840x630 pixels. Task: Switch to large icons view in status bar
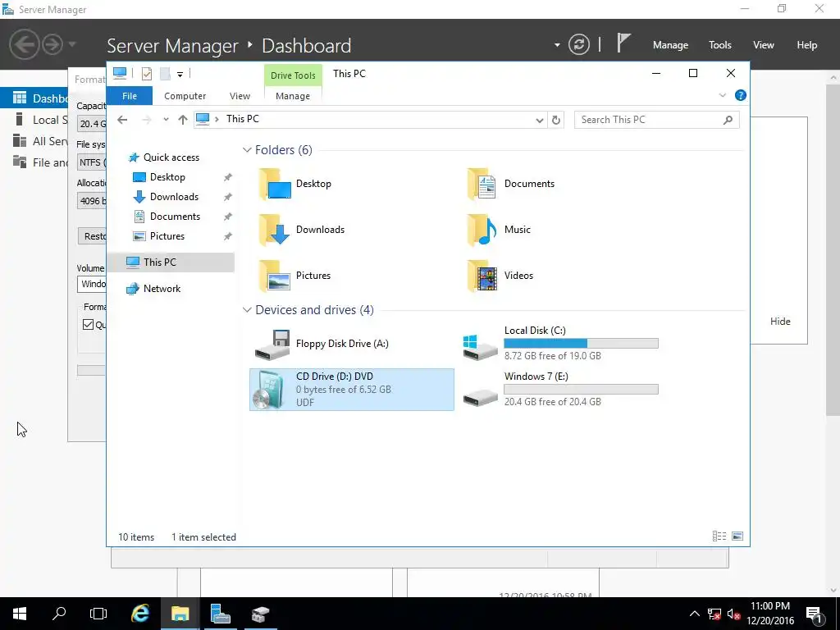pos(737,536)
